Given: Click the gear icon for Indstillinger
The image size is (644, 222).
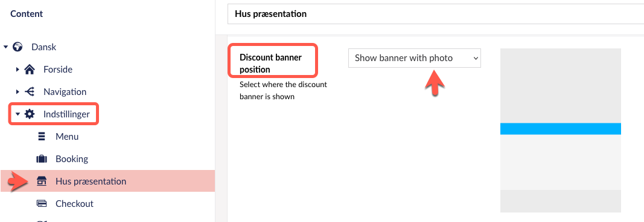Looking at the screenshot, I should [x=30, y=114].
